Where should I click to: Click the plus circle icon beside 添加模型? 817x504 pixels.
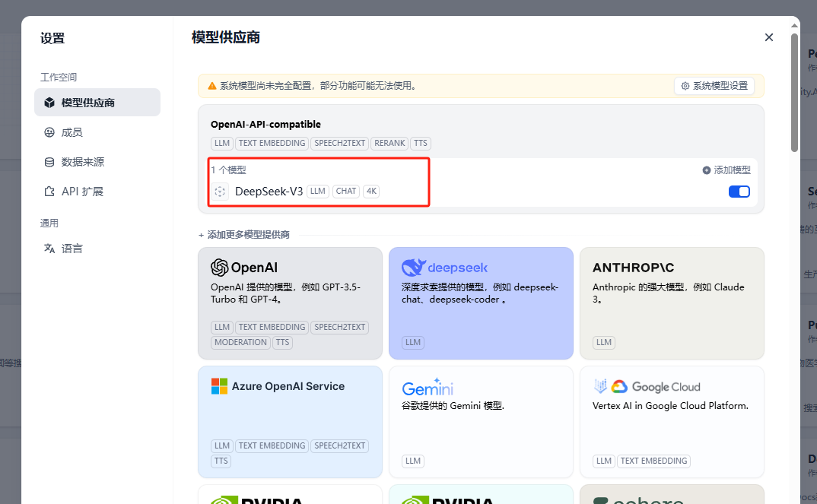[707, 170]
